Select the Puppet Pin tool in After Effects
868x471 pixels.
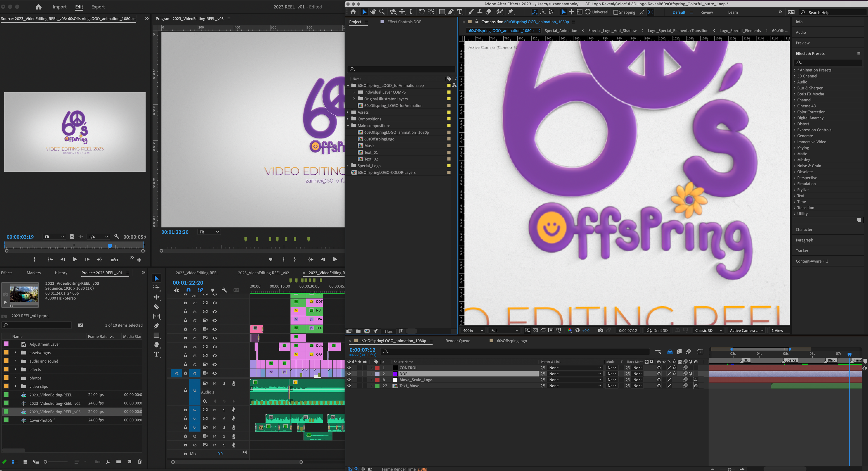point(511,12)
